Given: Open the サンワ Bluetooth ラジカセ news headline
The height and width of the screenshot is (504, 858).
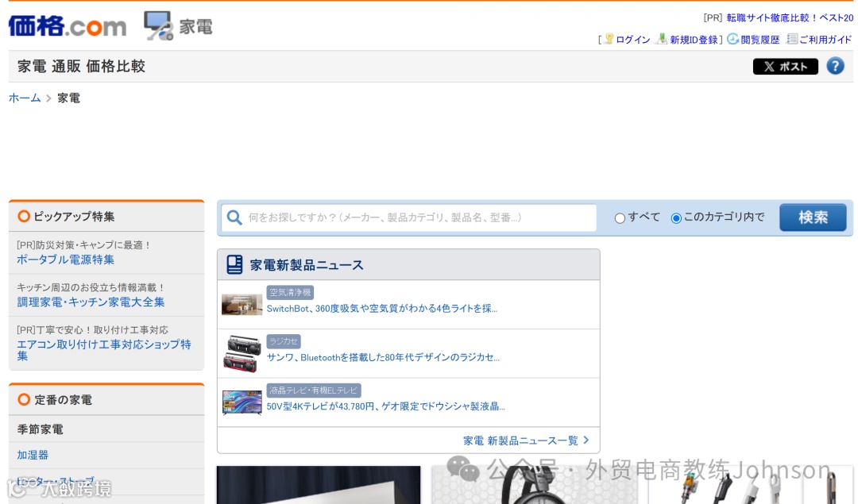Looking at the screenshot, I should pyautogui.click(x=383, y=357).
